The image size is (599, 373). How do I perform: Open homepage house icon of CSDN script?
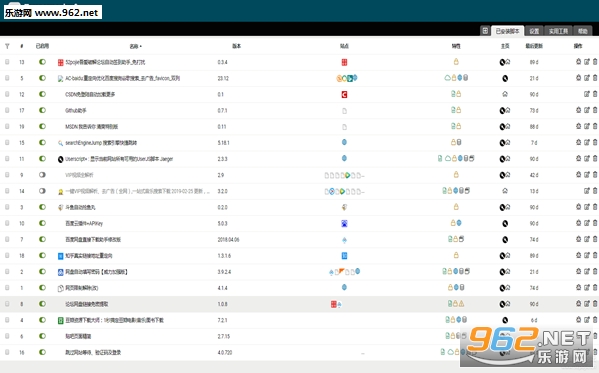[505, 94]
